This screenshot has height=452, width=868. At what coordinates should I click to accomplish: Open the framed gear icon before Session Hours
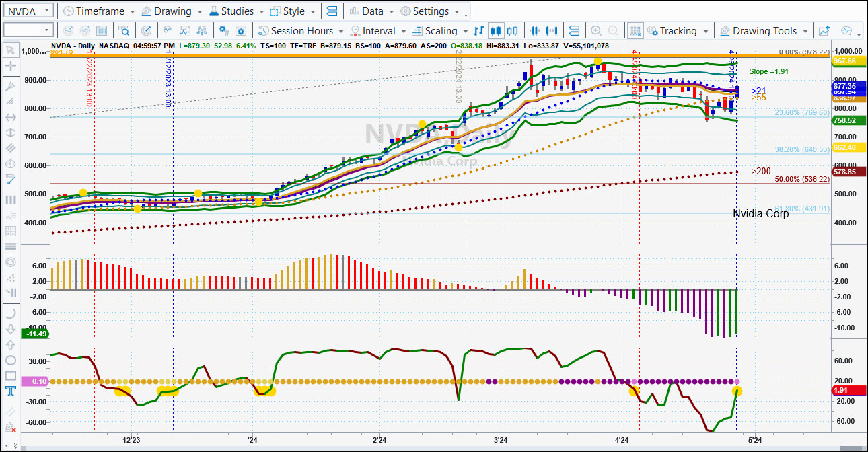242,30
